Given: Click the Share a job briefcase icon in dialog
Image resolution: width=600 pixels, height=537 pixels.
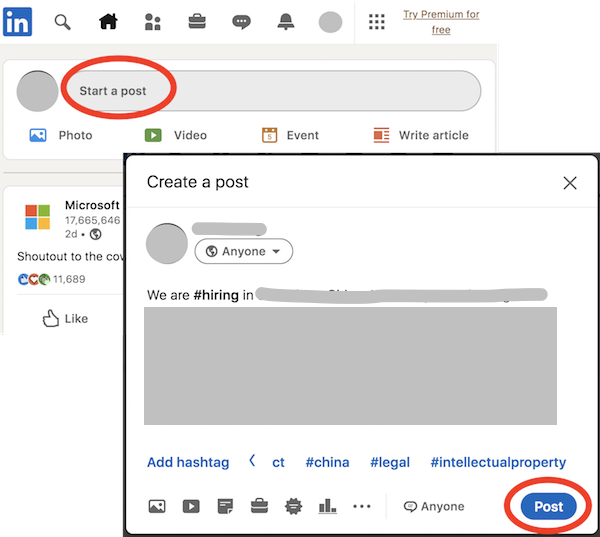Looking at the screenshot, I should [x=259, y=506].
